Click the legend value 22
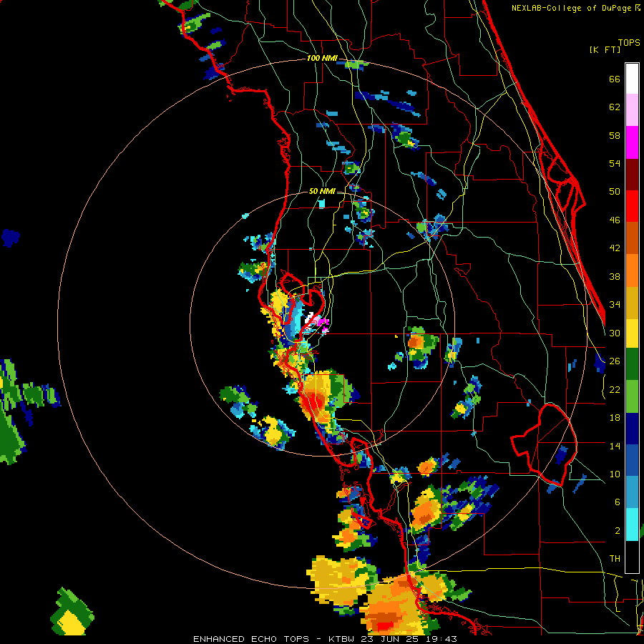Image resolution: width=644 pixels, height=644 pixels. (615, 389)
